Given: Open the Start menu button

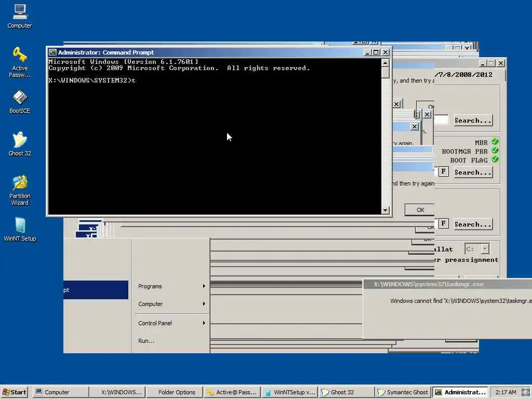Looking at the screenshot, I should tap(14, 392).
